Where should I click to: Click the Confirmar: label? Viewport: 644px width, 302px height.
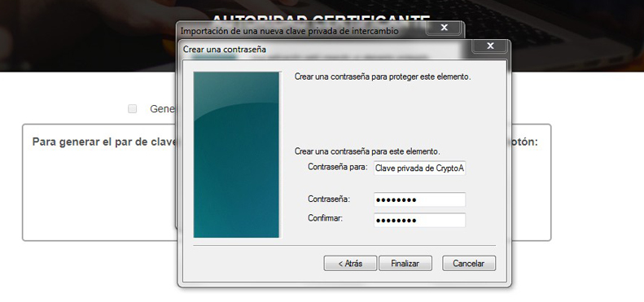[325, 218]
